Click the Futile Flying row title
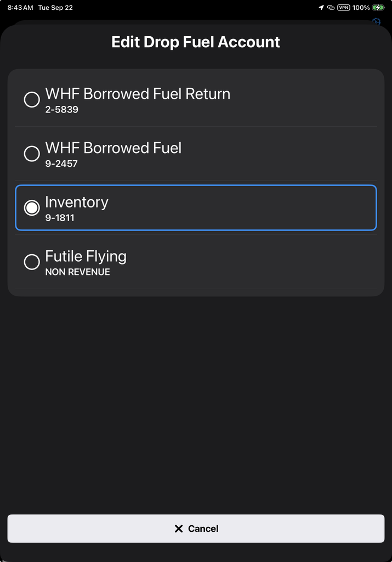Viewport: 392px width, 562px height. click(x=86, y=257)
